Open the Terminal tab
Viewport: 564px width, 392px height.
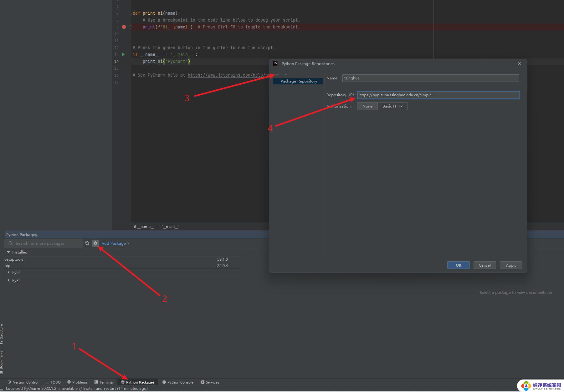pos(104,382)
